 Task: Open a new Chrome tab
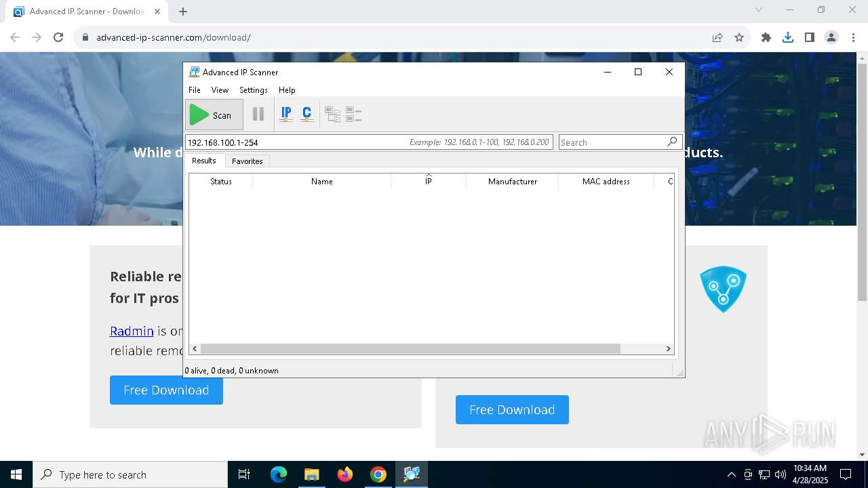pyautogui.click(x=183, y=12)
